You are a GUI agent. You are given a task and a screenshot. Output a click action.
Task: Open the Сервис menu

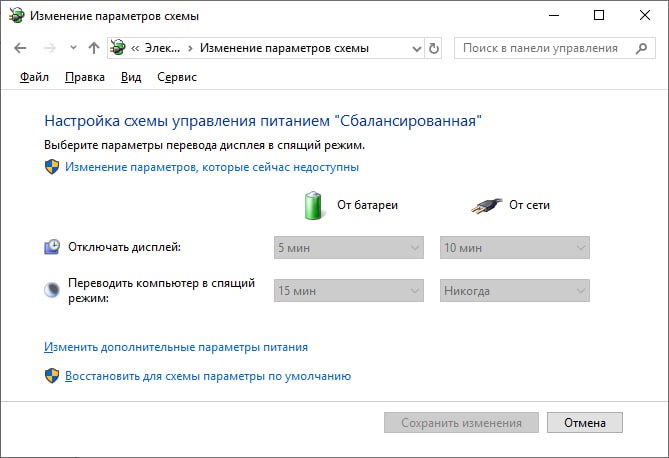tap(177, 77)
